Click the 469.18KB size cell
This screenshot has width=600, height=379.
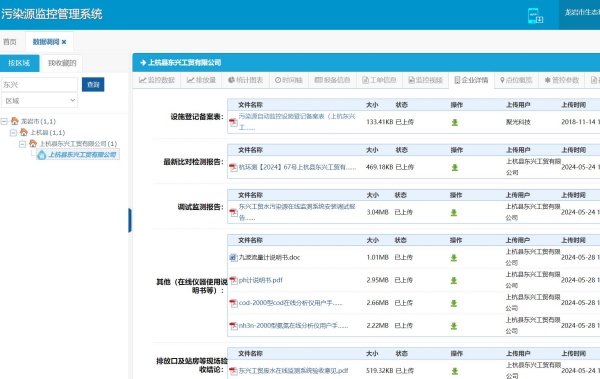[380, 167]
